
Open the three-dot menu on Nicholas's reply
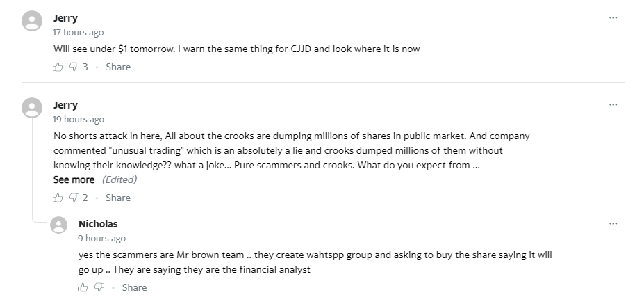[x=613, y=224]
